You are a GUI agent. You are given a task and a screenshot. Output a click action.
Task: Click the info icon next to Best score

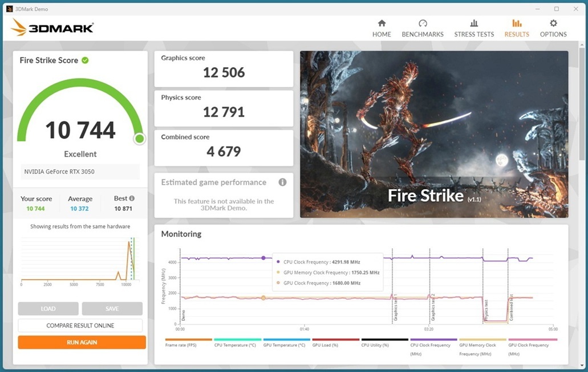(132, 198)
